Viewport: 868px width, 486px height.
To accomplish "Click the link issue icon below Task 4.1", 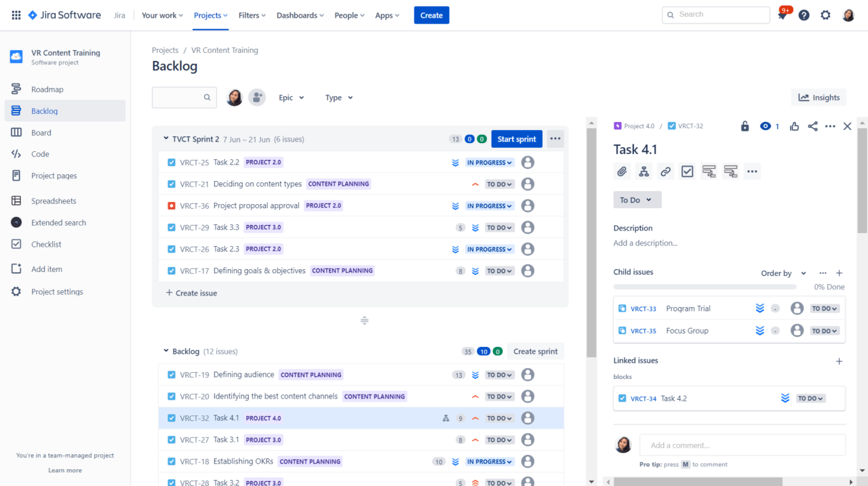I will coord(665,171).
